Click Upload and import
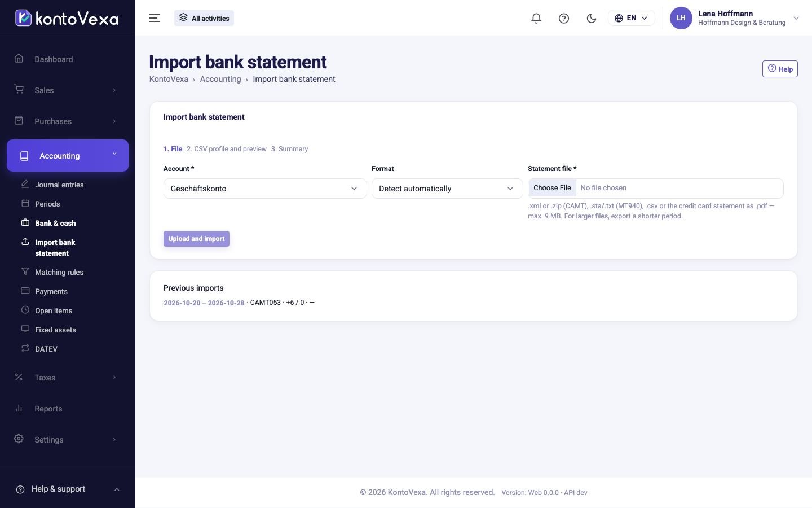 click(196, 239)
